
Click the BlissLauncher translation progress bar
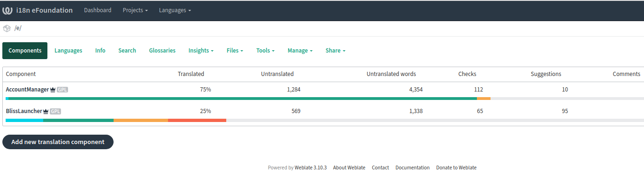(324, 121)
